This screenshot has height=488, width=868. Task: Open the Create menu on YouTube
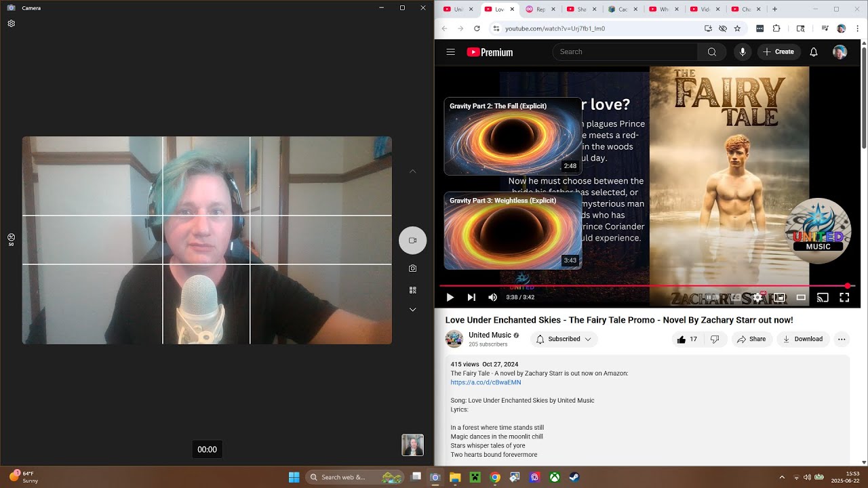pyautogui.click(x=778, y=52)
